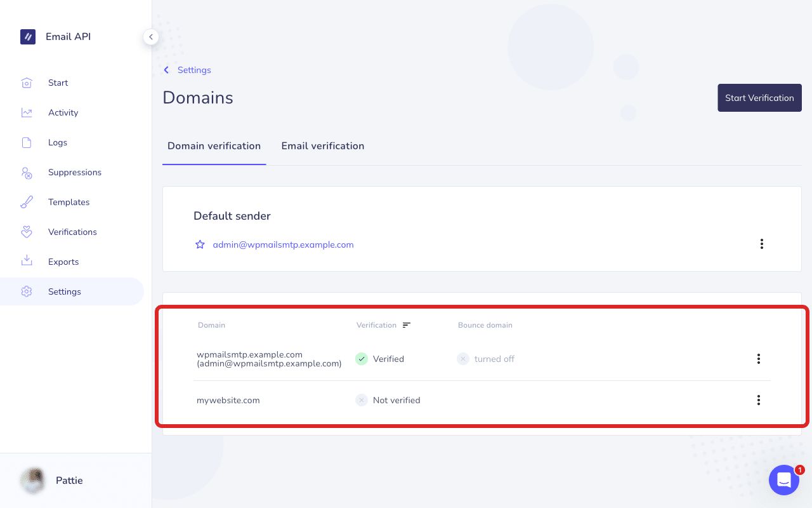
Task: Sort by Verification column sort icon
Action: pos(407,325)
